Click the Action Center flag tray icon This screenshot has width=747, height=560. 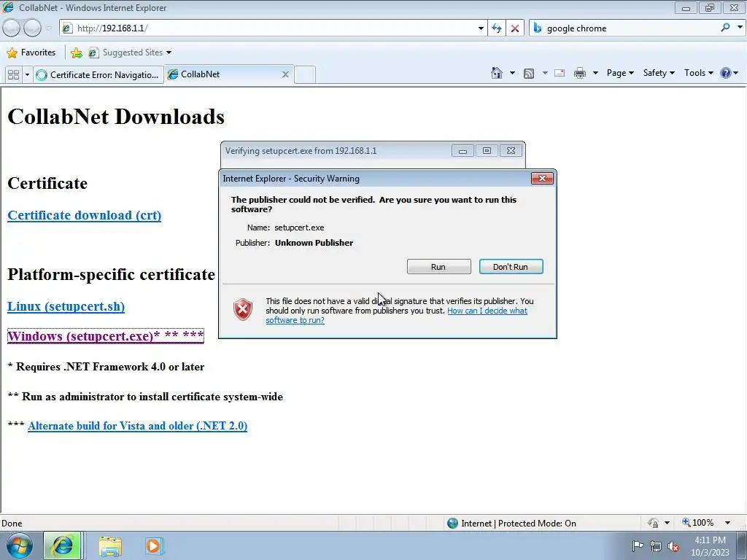point(638,546)
